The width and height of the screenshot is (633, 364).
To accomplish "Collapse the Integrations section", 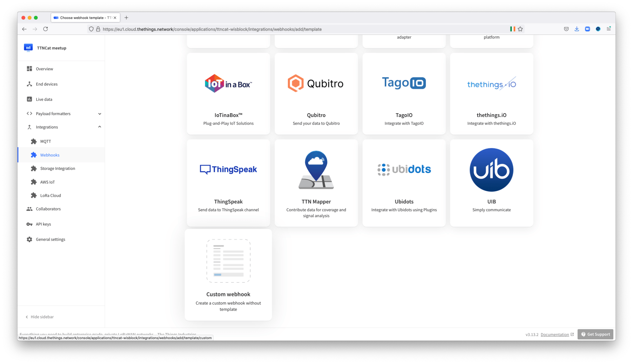I will pyautogui.click(x=100, y=127).
